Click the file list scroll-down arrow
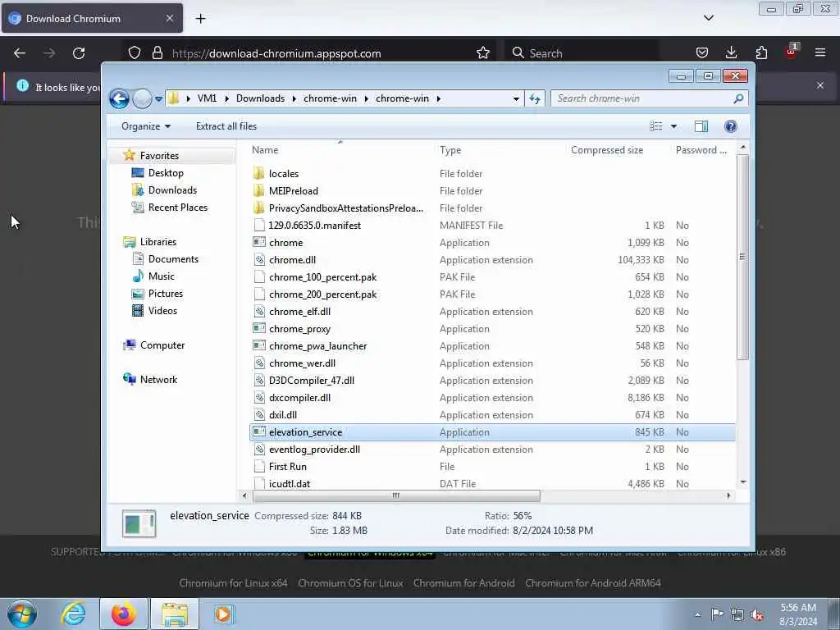The height and width of the screenshot is (630, 840). coord(743,482)
